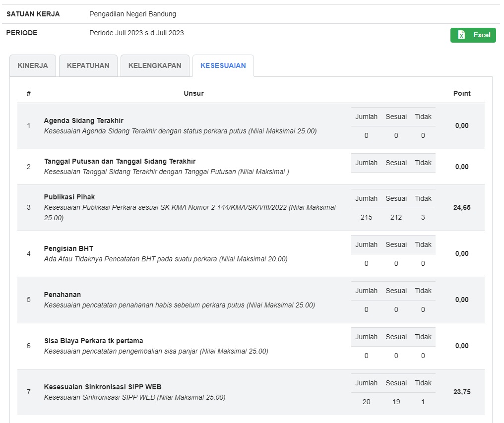Click the 23,75 point value
This screenshot has height=423, width=504.
(x=461, y=392)
